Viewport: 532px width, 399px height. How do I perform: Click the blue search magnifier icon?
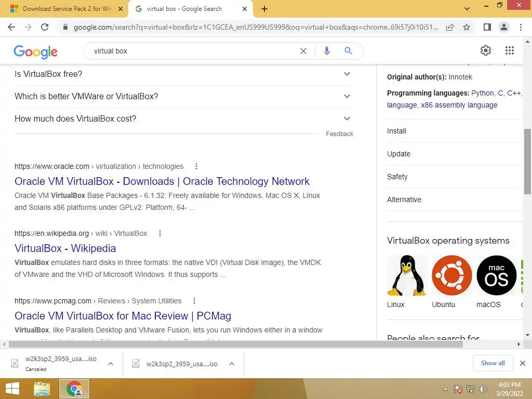click(x=348, y=51)
